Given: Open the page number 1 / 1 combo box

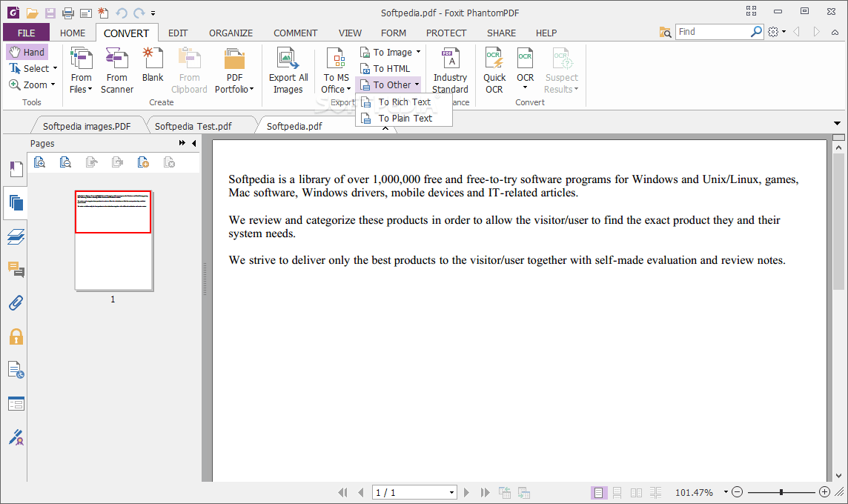Looking at the screenshot, I should pos(414,493).
